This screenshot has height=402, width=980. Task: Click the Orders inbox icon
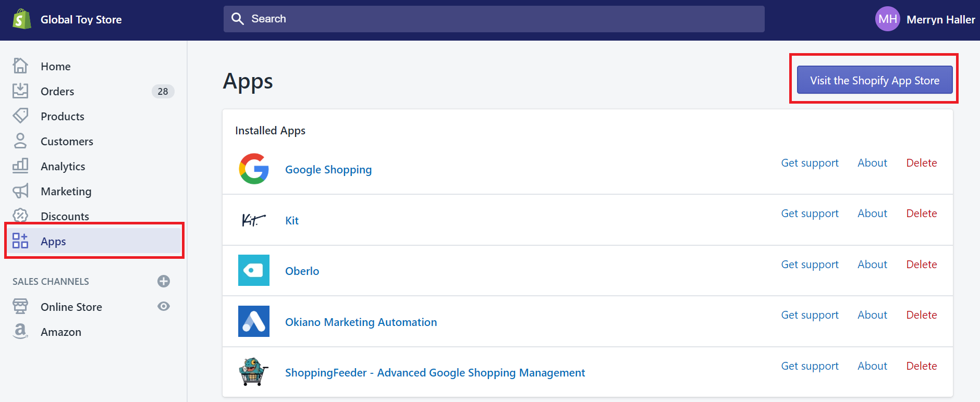tap(20, 91)
